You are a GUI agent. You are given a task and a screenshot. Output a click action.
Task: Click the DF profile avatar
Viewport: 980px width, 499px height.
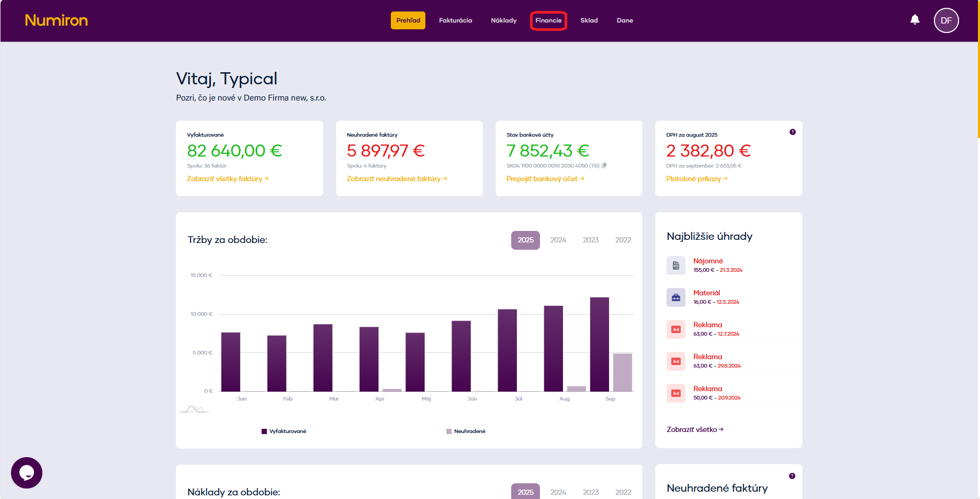pos(946,20)
